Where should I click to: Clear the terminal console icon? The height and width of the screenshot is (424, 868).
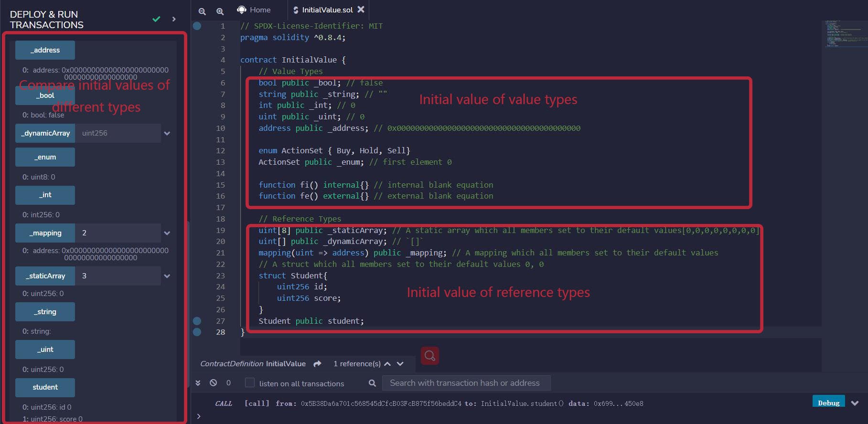tap(214, 383)
